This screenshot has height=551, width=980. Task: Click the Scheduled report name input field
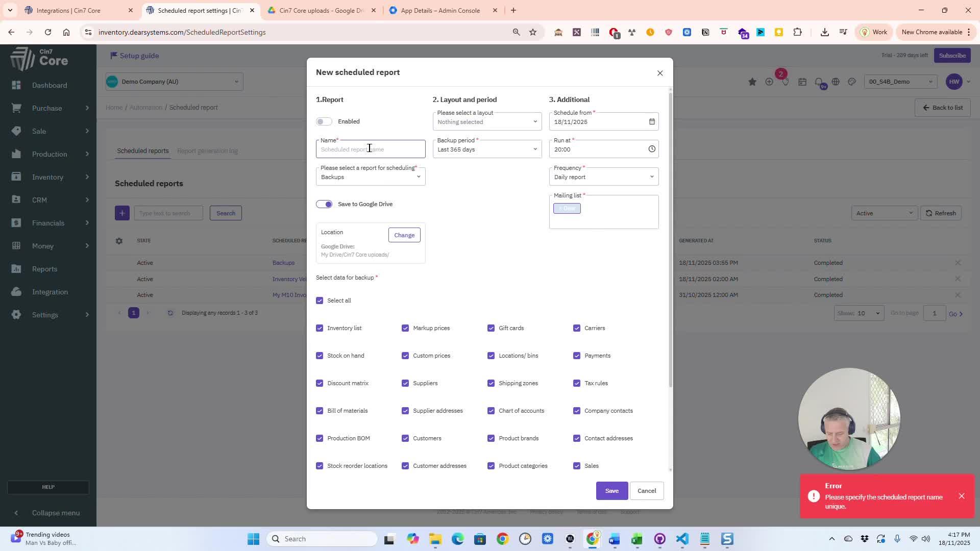click(x=371, y=149)
